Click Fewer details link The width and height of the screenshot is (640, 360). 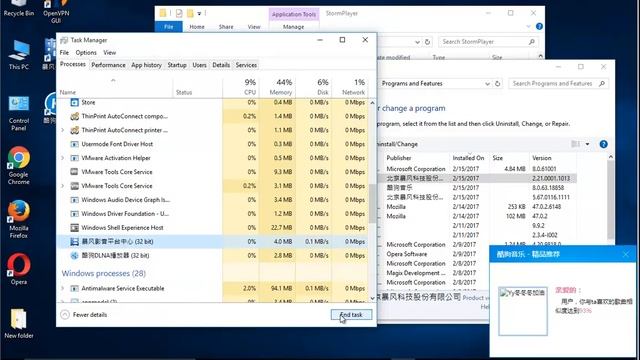point(90,315)
